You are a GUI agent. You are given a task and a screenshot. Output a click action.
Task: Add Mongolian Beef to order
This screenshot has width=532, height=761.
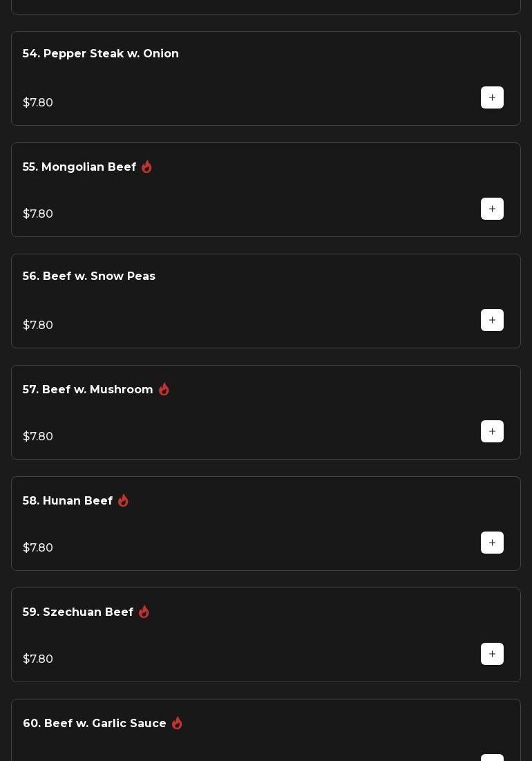(492, 209)
